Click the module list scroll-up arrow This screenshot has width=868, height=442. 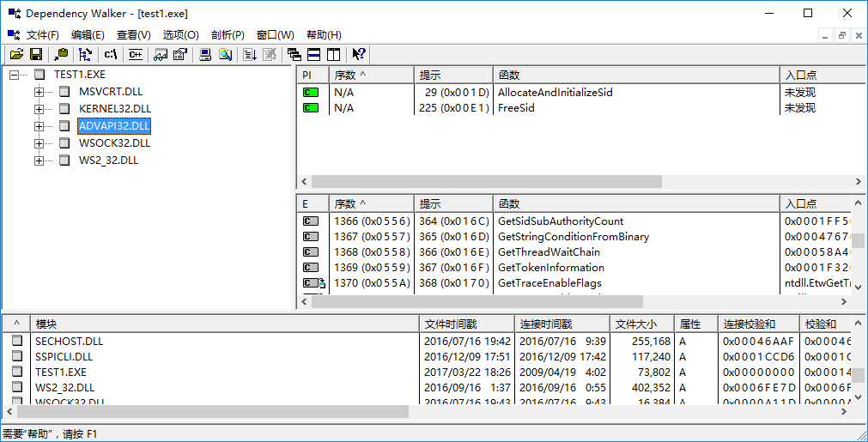[x=859, y=323]
